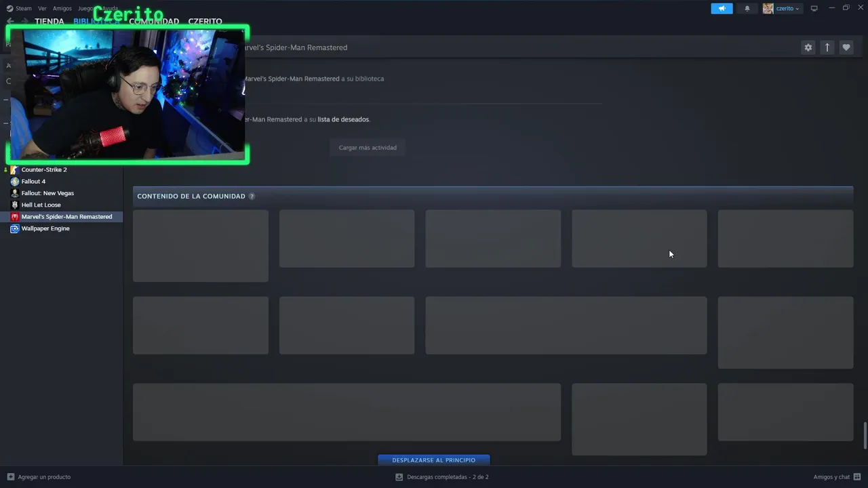Click the Counter-Strike 2 game icon
The height and width of the screenshot is (488, 868).
(14, 169)
